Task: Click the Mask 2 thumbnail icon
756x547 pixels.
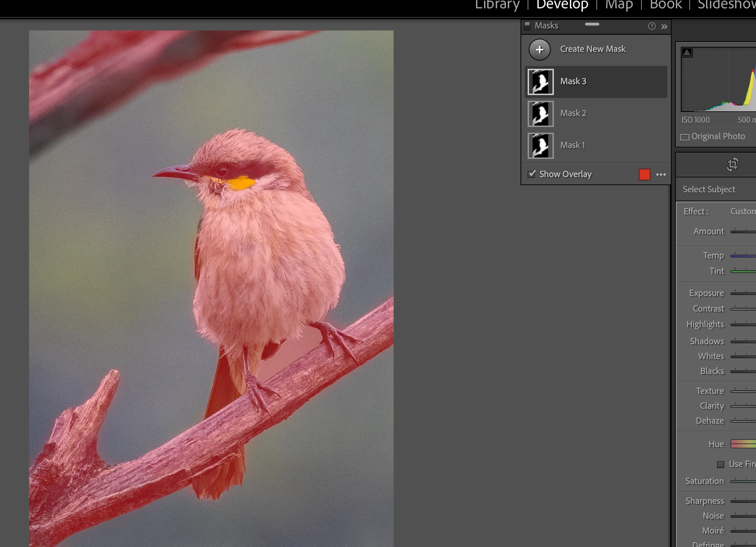Action: click(x=540, y=114)
